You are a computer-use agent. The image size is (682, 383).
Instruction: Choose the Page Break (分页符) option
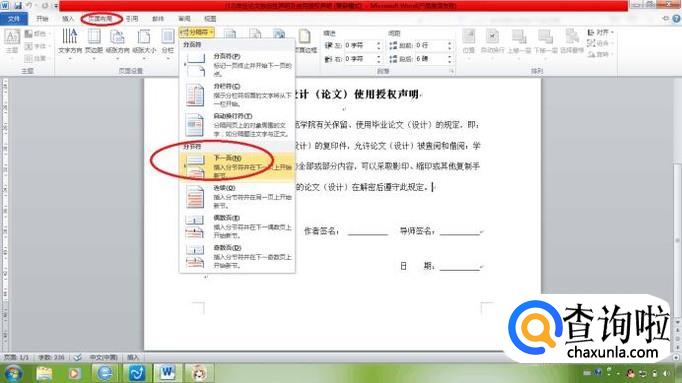[237, 65]
